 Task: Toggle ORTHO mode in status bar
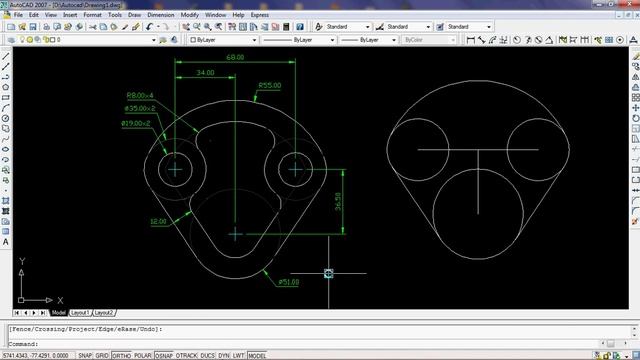[x=121, y=356]
